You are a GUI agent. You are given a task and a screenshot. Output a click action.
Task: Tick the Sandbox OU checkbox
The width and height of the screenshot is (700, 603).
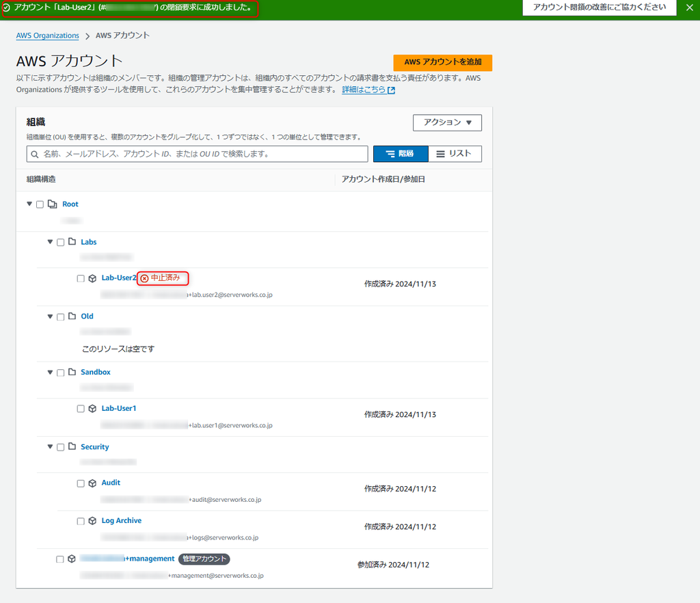point(60,373)
